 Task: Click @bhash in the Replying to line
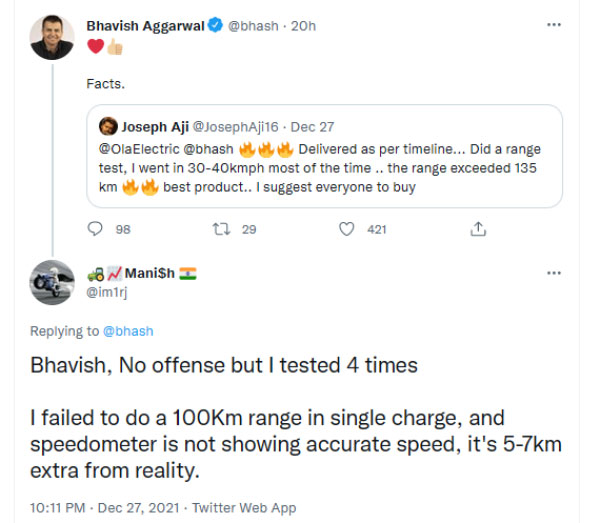[x=130, y=331]
